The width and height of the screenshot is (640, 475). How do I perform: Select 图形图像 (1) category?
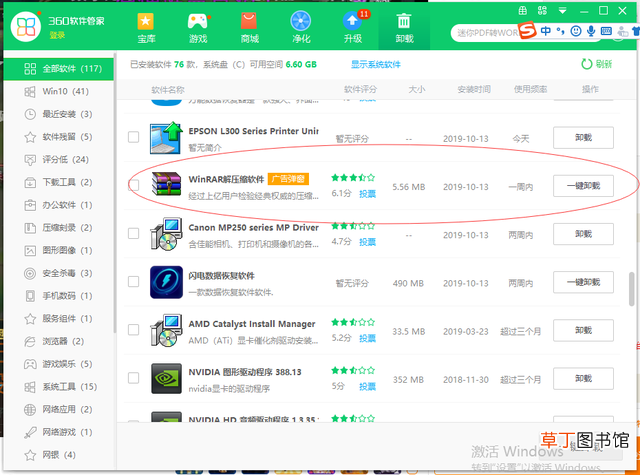[x=58, y=251]
